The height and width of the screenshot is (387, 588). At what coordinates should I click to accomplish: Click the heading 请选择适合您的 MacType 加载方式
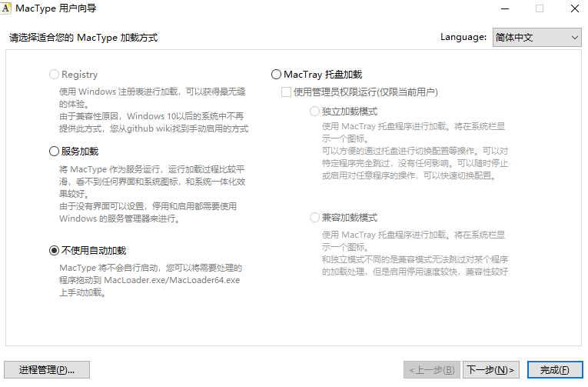coord(83,38)
